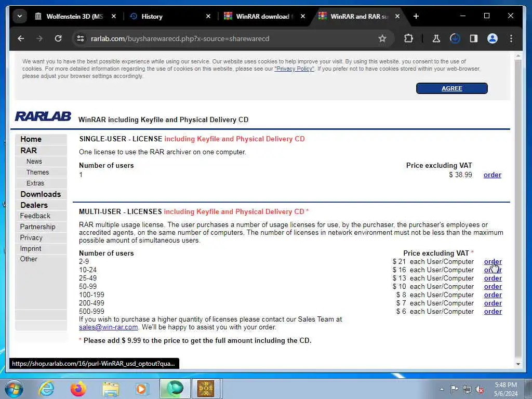Open News in the sidebar
Viewport: 532px width, 399px height.
34,162
